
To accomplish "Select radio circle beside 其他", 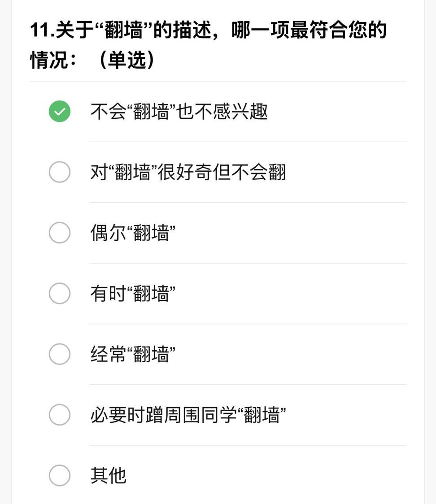I will click(x=60, y=475).
